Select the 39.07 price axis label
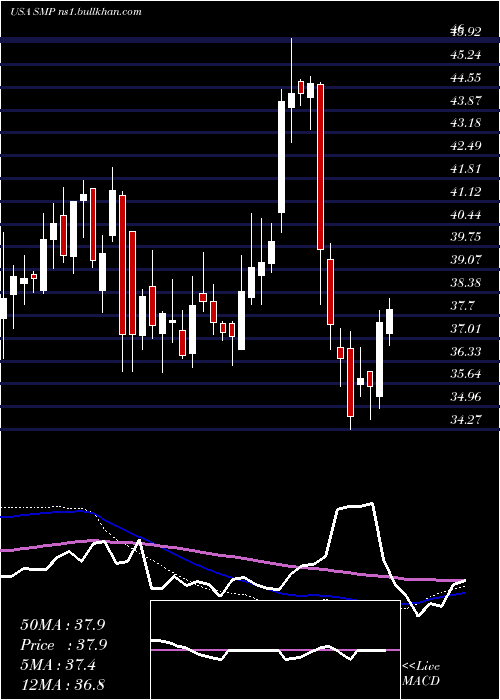Image resolution: width=500 pixels, height=700 pixels. click(466, 259)
